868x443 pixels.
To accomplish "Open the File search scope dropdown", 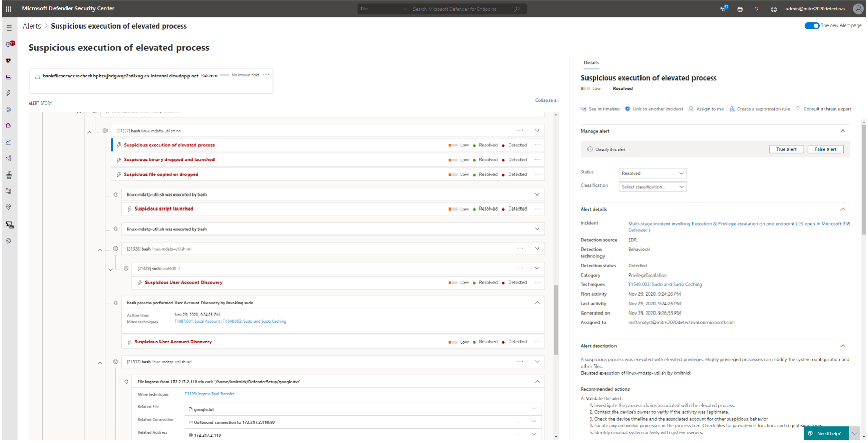I will click(x=383, y=9).
